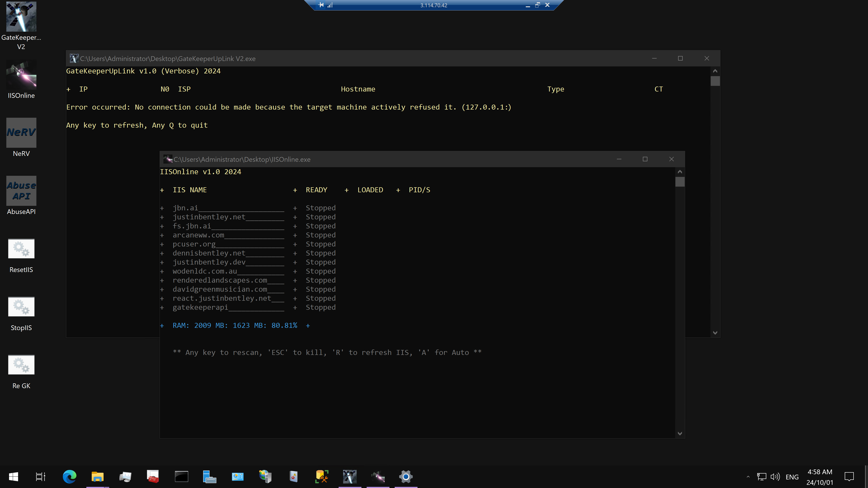Click 'Error occurred' message line
Image resolution: width=868 pixels, height=488 pixels.
(289, 107)
